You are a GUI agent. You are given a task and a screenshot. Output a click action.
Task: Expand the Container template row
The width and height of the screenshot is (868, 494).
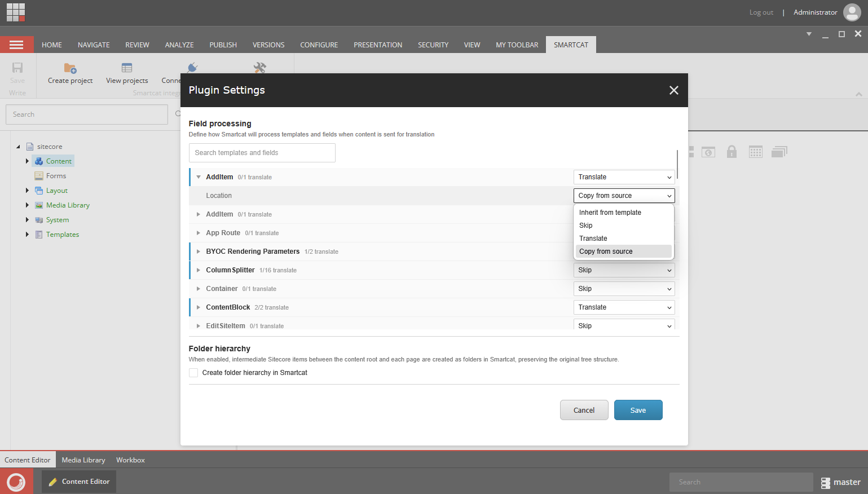(199, 289)
